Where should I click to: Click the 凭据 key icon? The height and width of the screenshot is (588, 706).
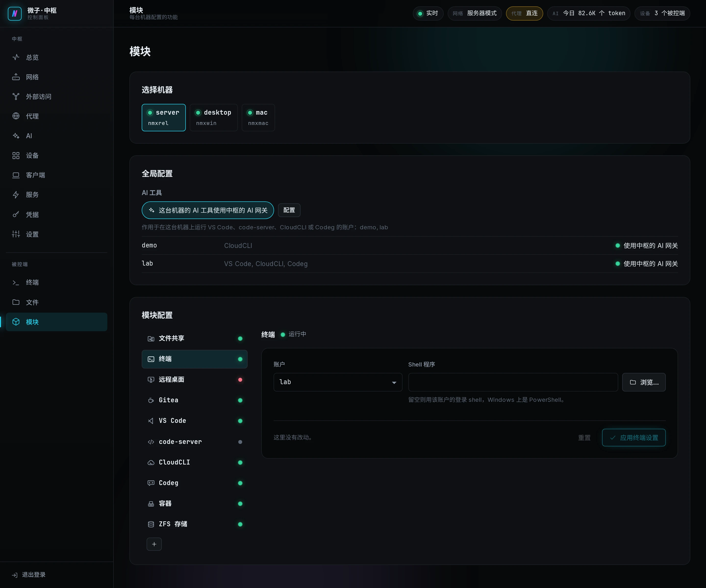point(16,214)
